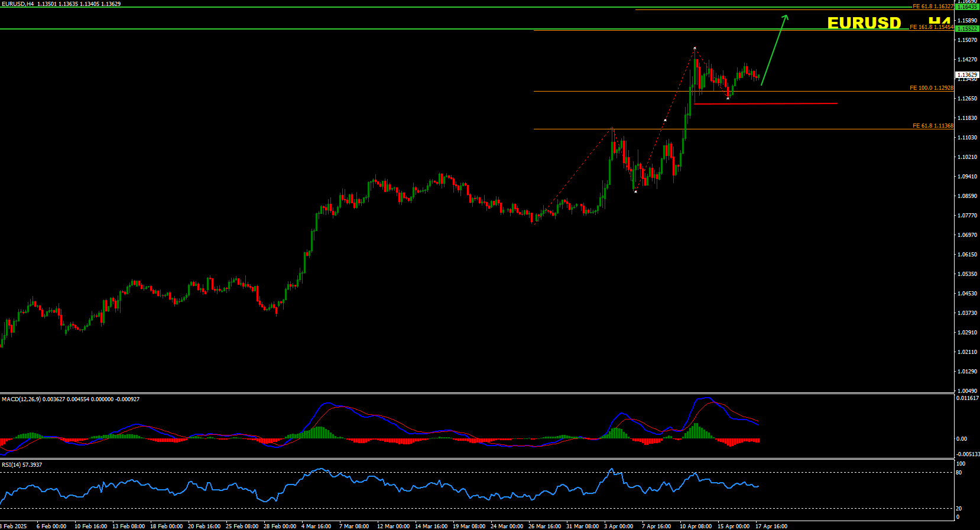Screen dimensions: 980x530
Task: Click the yellow EURUSD title text
Action: 864,23
